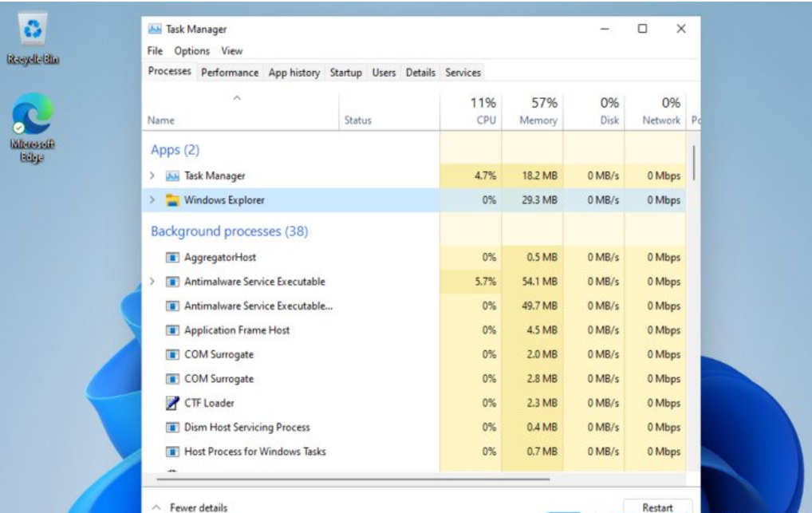Click the Dism Host Servicing Process icon

pyautogui.click(x=171, y=426)
